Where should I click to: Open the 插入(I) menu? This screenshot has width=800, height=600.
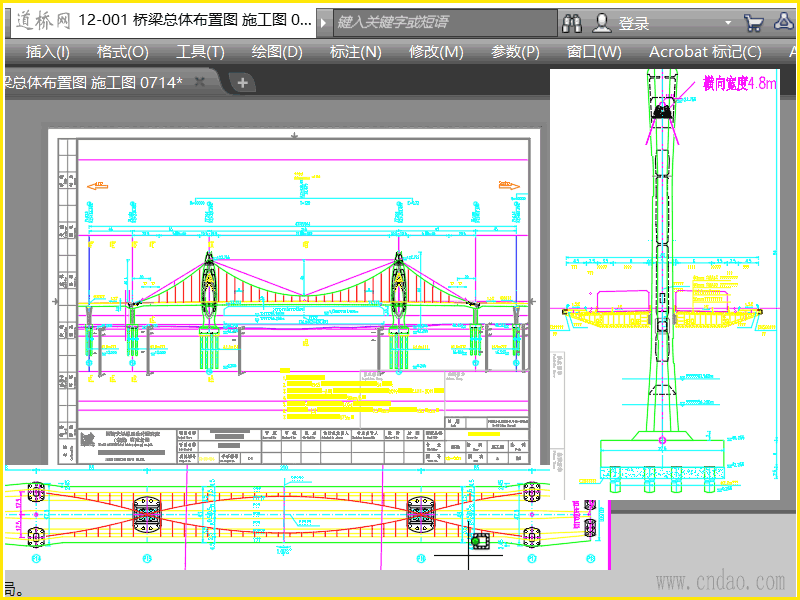pyautogui.click(x=48, y=52)
